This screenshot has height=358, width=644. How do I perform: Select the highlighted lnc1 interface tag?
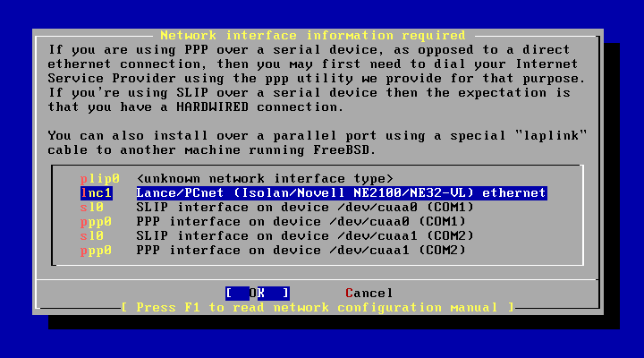[x=96, y=193]
